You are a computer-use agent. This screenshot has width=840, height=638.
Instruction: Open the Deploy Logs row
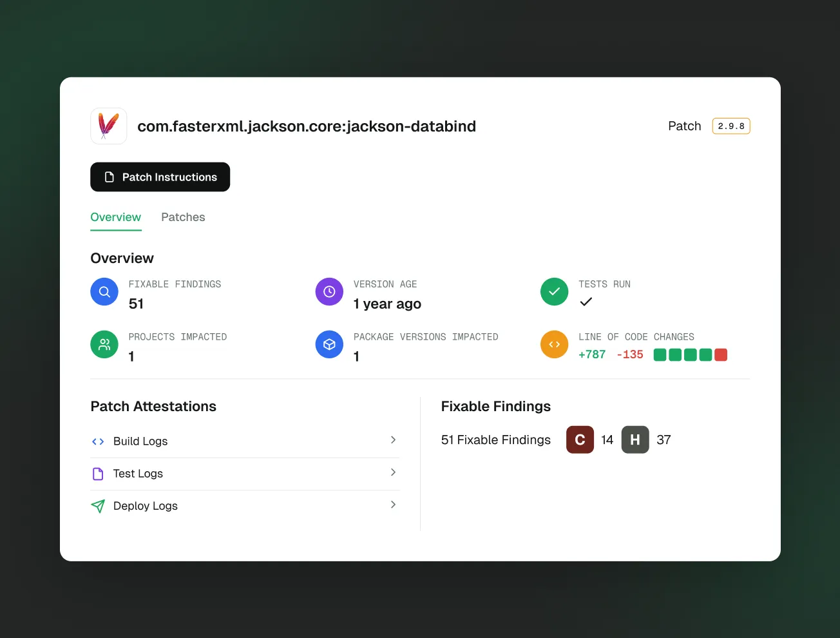click(x=245, y=506)
